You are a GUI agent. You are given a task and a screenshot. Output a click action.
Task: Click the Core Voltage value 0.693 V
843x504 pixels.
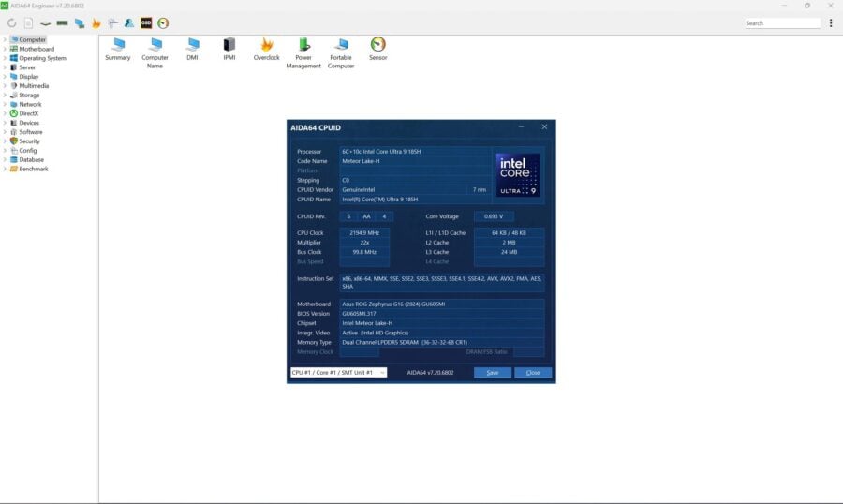(x=494, y=216)
